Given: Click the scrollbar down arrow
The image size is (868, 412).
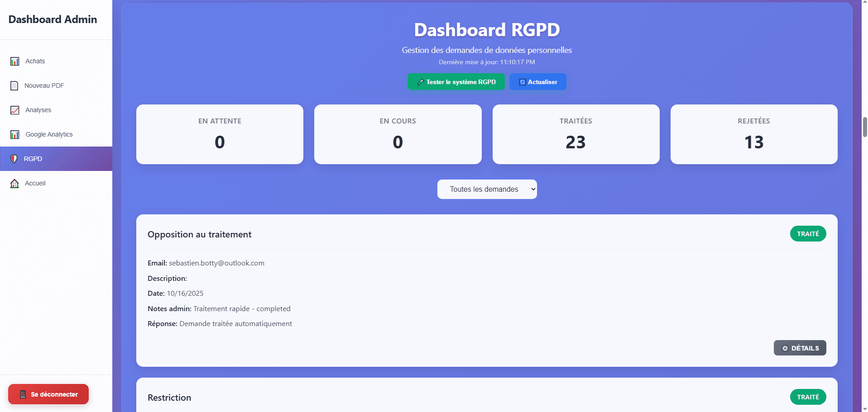Looking at the screenshot, I should [865, 408].
